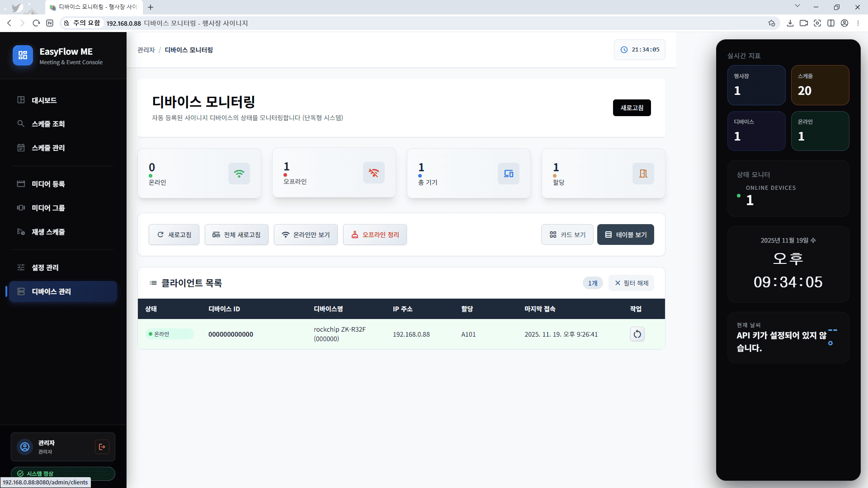Switch to 카드 보기 view

567,235
